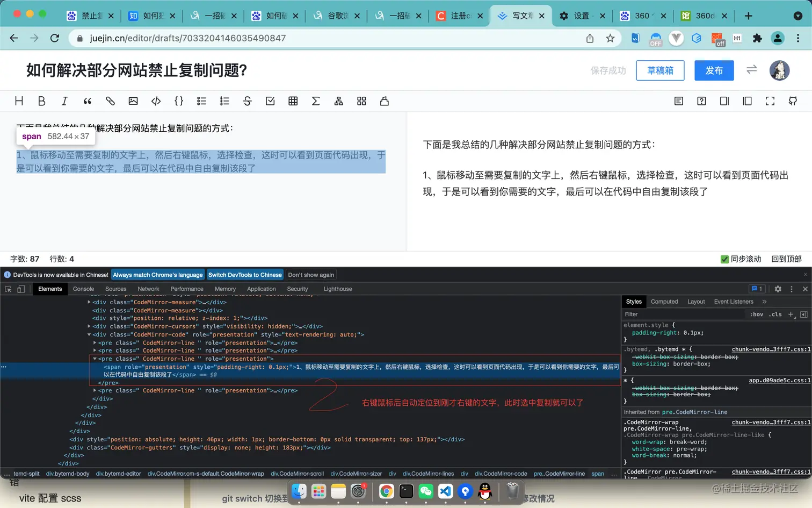The height and width of the screenshot is (508, 812).
Task: Apply strikethrough formatting to text
Action: click(x=247, y=101)
